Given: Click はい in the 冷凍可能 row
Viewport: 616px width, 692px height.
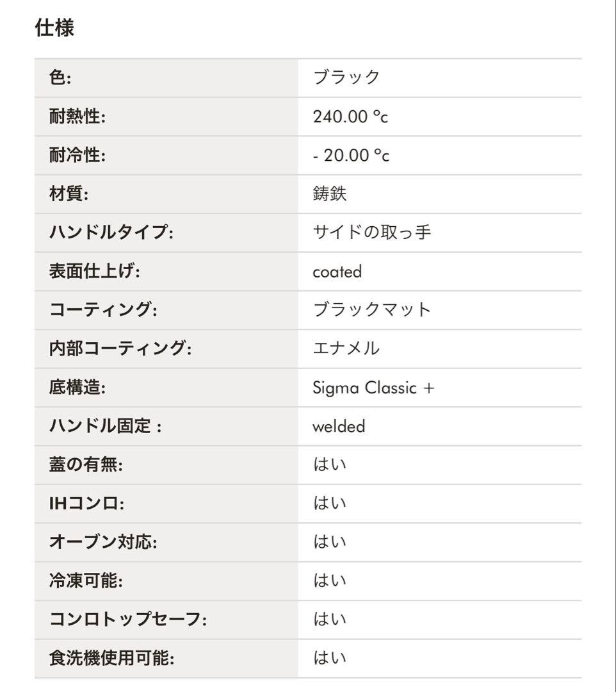Looking at the screenshot, I should (330, 581).
